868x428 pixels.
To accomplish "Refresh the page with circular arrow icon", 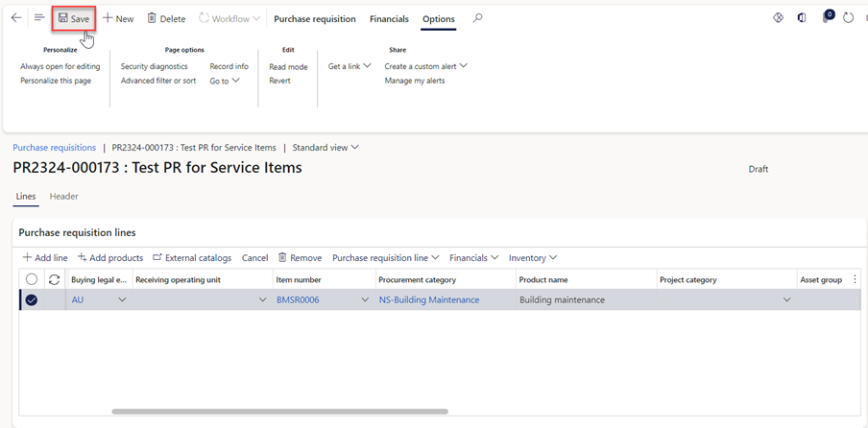I will pyautogui.click(x=848, y=18).
